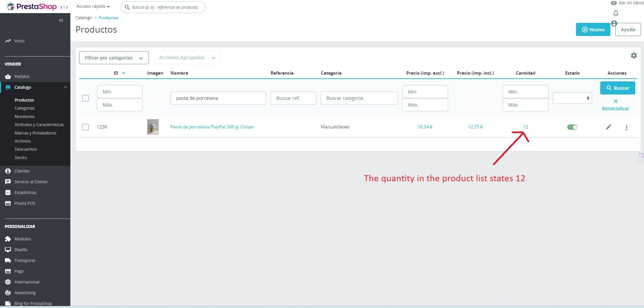Viewport: 644px width, 308px height.
Task: Sort by the Cantidad column header
Action: click(x=526, y=73)
